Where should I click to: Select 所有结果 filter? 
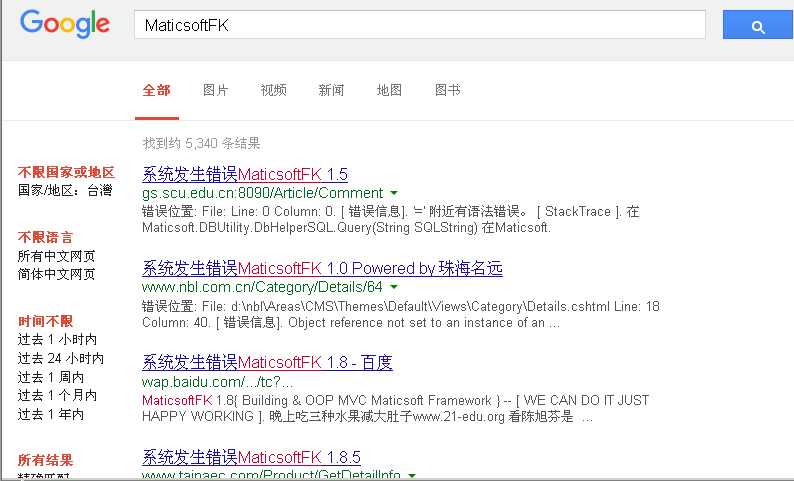point(45,460)
